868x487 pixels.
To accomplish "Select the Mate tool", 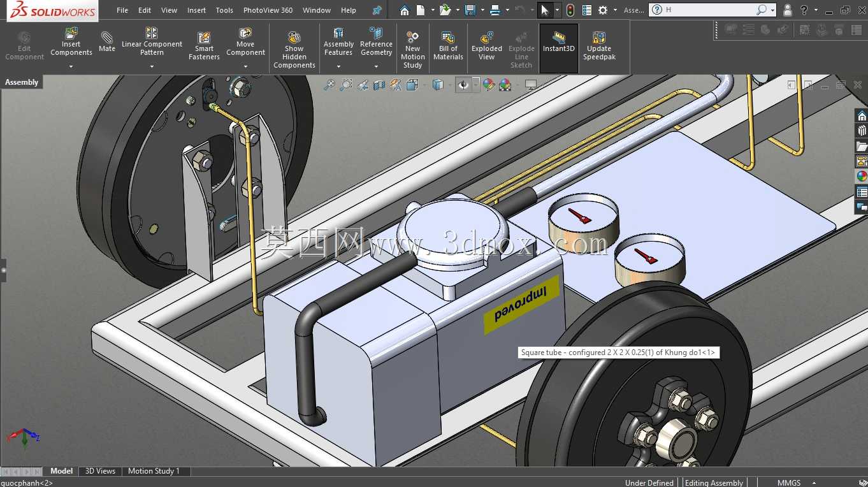I will (107, 41).
